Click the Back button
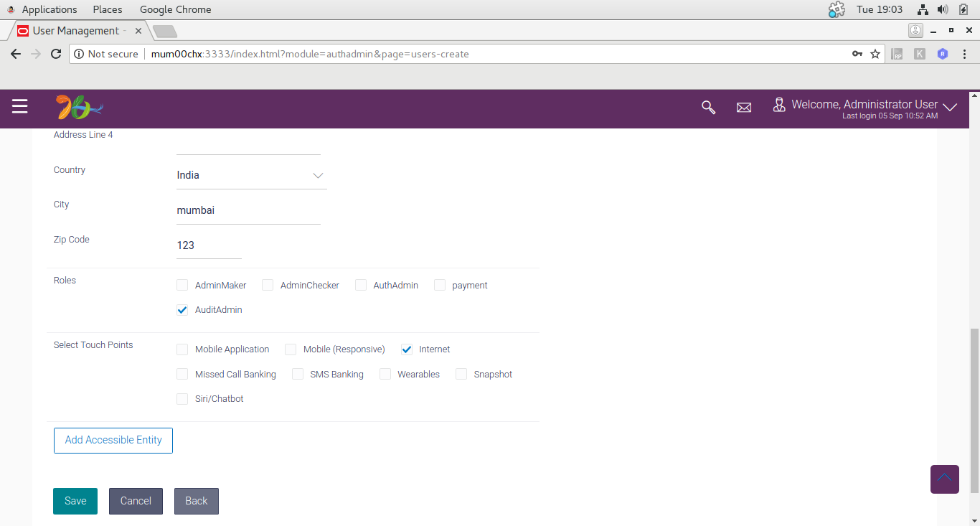The height and width of the screenshot is (526, 980). (x=197, y=501)
